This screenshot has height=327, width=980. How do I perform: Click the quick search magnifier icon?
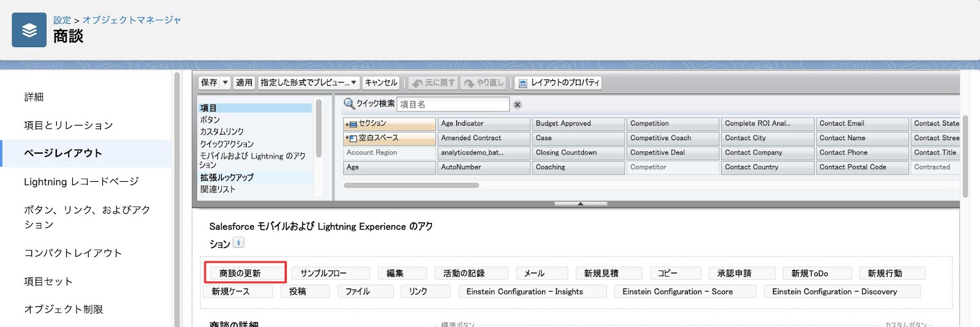(x=349, y=104)
